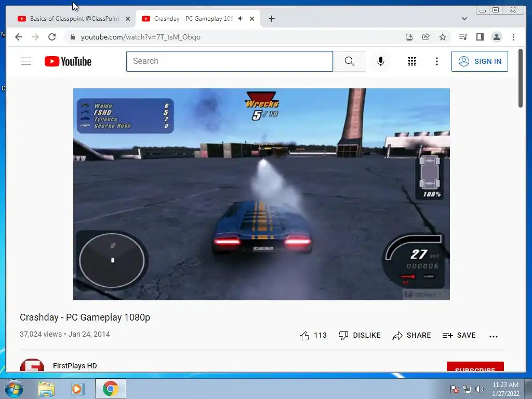Click the URL in the address bar
This screenshot has height=399, width=532.
[140, 37]
